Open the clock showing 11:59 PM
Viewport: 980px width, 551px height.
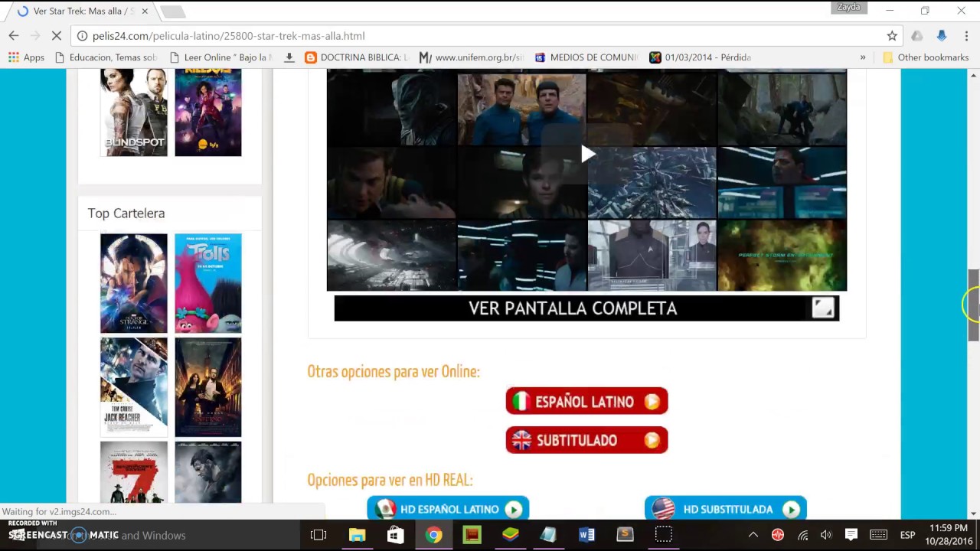point(949,535)
